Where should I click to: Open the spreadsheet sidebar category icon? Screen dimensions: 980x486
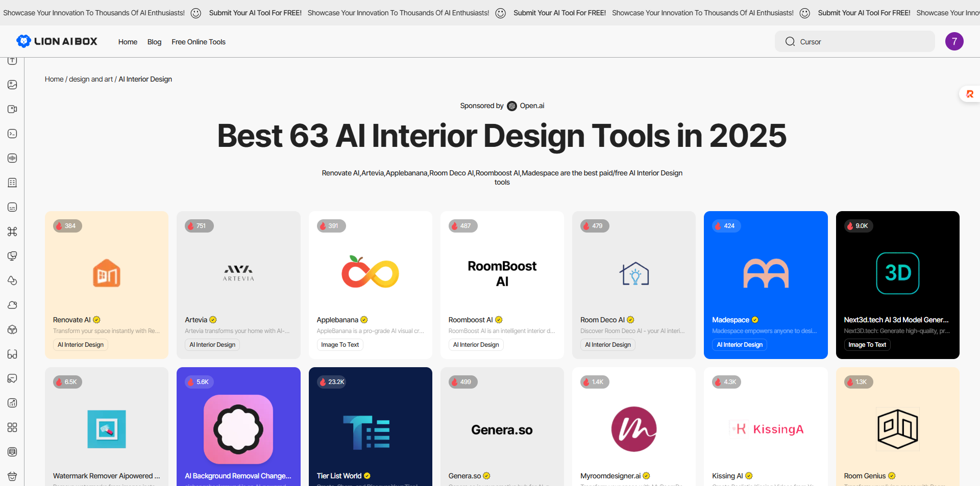point(12,183)
